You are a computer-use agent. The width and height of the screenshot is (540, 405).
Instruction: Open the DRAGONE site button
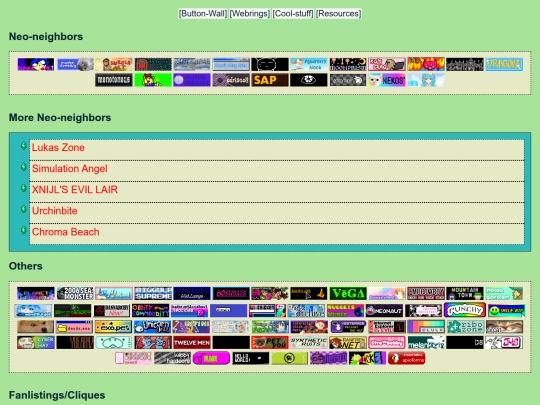pyautogui.click(x=504, y=64)
